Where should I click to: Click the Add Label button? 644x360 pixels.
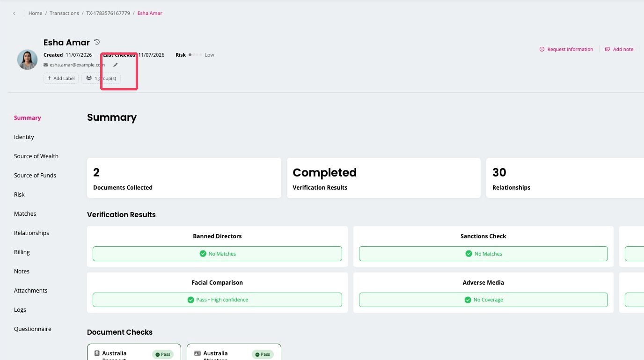61,78
